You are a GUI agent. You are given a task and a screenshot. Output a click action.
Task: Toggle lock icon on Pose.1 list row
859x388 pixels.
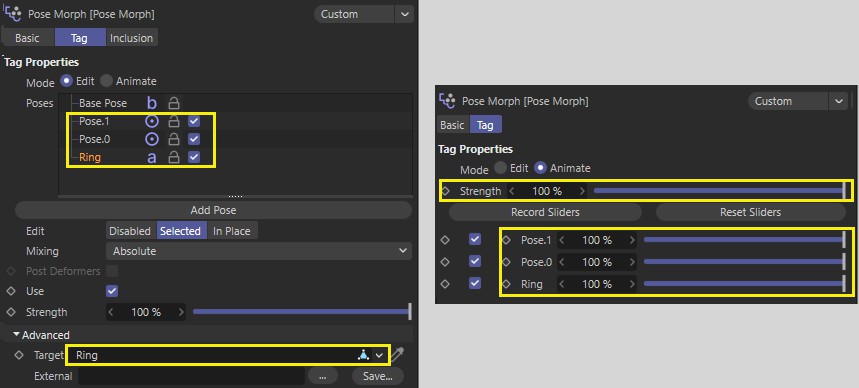[x=174, y=121]
